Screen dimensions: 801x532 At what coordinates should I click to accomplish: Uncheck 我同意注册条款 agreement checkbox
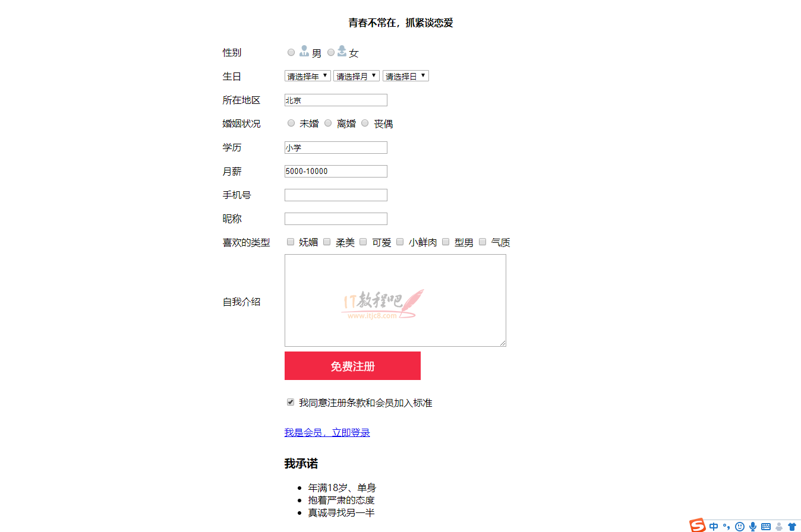291,402
